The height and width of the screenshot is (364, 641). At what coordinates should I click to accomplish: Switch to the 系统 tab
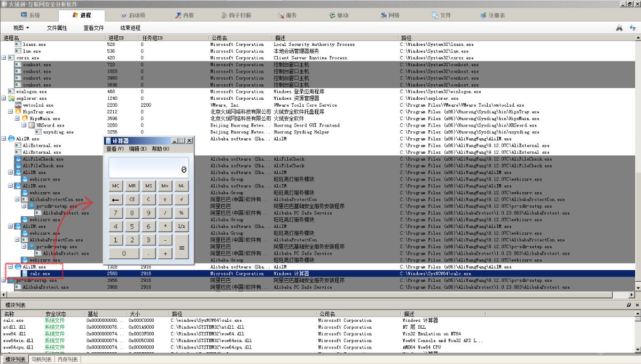pyautogui.click(x=30, y=15)
